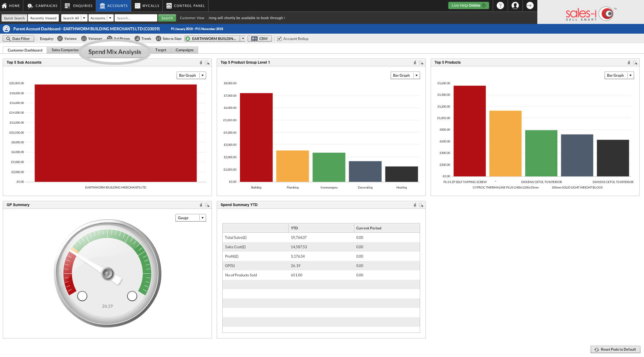Open the Trends enquiry icon
This screenshot has height=357, width=644.
[x=137, y=38]
